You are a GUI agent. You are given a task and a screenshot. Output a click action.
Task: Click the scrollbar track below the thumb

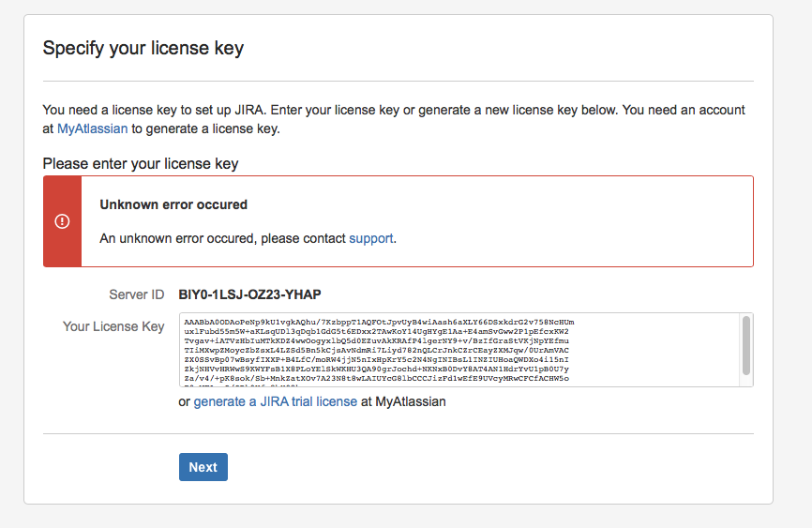point(746,380)
